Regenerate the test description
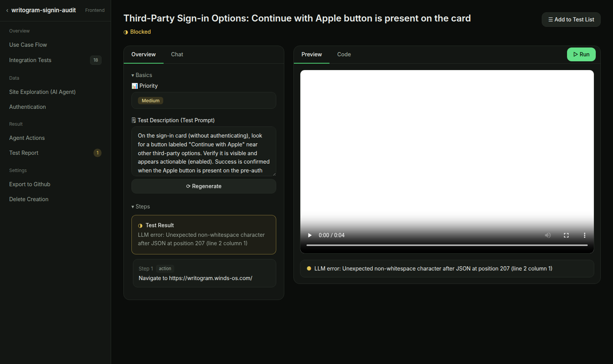The image size is (613, 364). click(x=204, y=186)
